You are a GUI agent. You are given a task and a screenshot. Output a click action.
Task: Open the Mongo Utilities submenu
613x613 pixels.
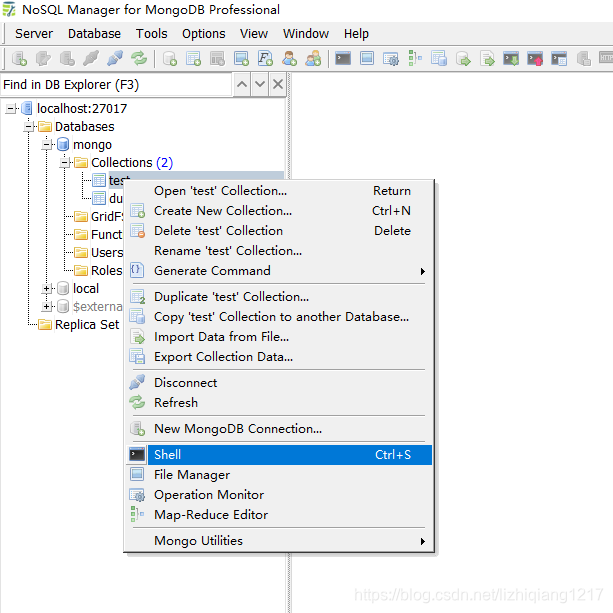(279, 541)
